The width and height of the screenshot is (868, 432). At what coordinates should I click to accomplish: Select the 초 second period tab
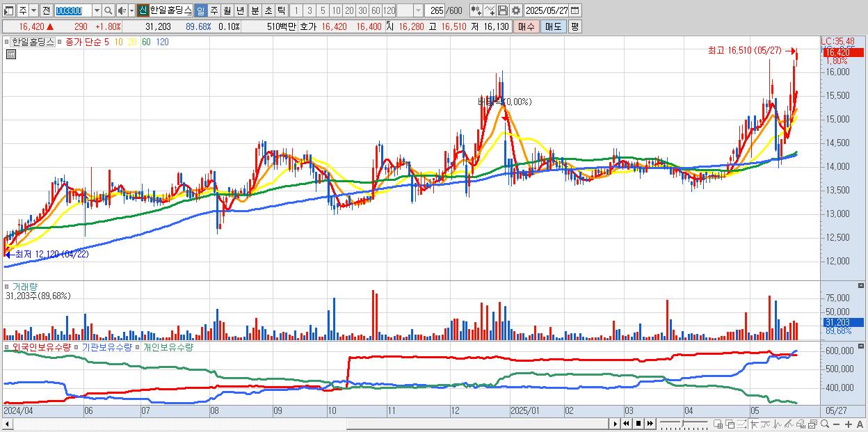pyautogui.click(x=268, y=10)
